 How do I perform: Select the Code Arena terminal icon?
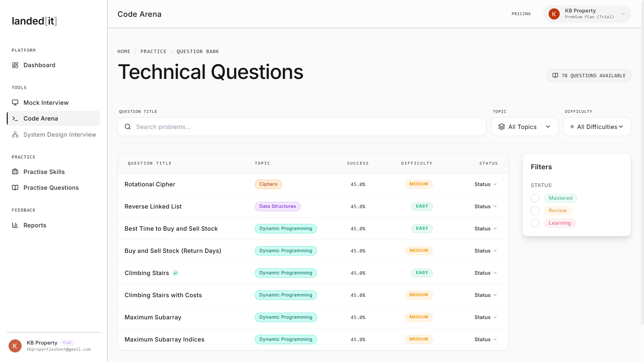pyautogui.click(x=15, y=118)
